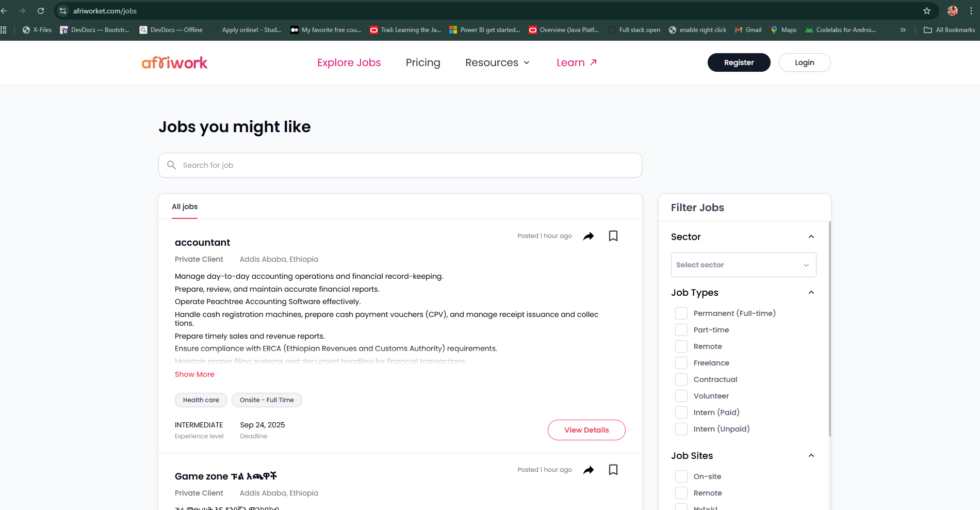Image resolution: width=980 pixels, height=510 pixels.
Task: Open the Gmail bookmark
Action: [748, 30]
